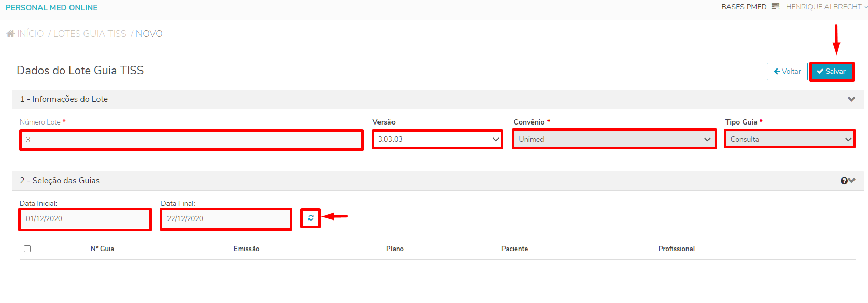Go to LOTES GUIA TISS breadcrumb
Screen dimensions: 868x303
pyautogui.click(x=90, y=34)
